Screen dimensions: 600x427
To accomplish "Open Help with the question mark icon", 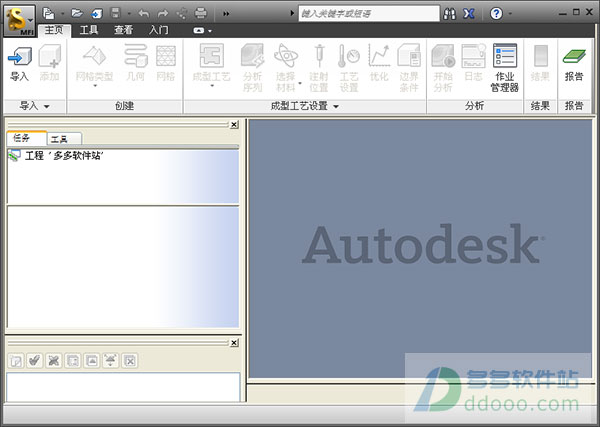I will click(x=496, y=14).
